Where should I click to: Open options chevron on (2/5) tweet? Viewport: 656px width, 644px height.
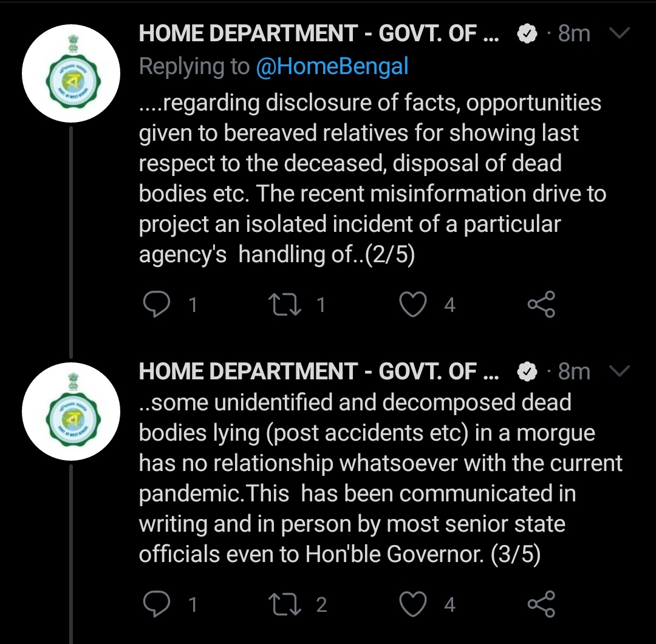click(620, 34)
